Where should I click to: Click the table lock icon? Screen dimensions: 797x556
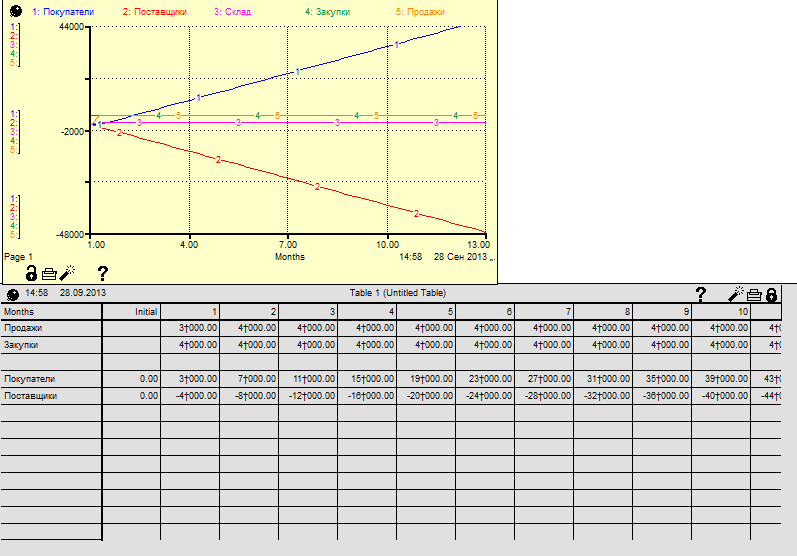(772, 294)
